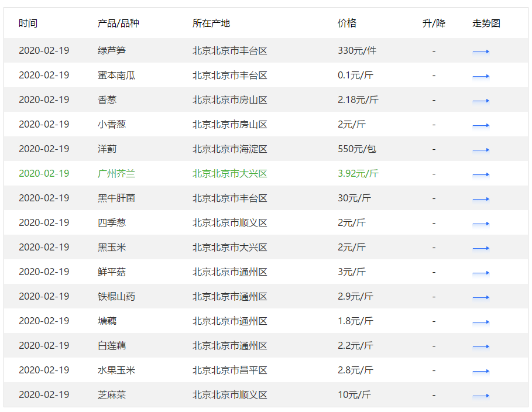
Task: Open trend chart arrow for 鲜平菇
Action: tap(480, 273)
